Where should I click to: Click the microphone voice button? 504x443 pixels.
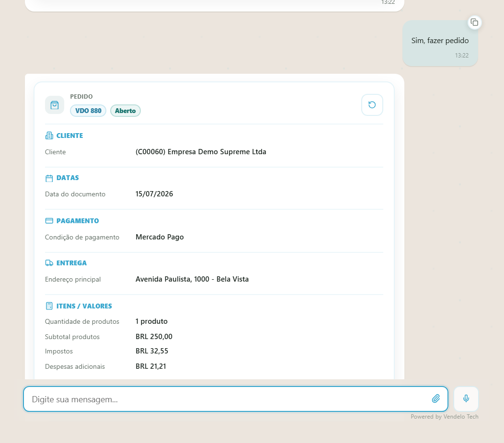pos(466,398)
